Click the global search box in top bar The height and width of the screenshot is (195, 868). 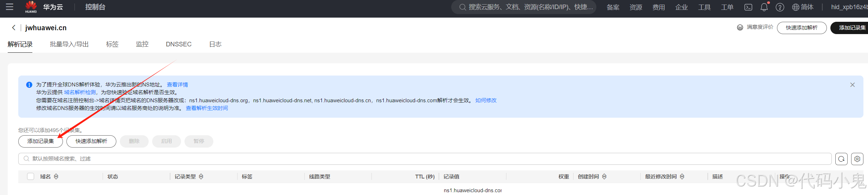pos(524,7)
